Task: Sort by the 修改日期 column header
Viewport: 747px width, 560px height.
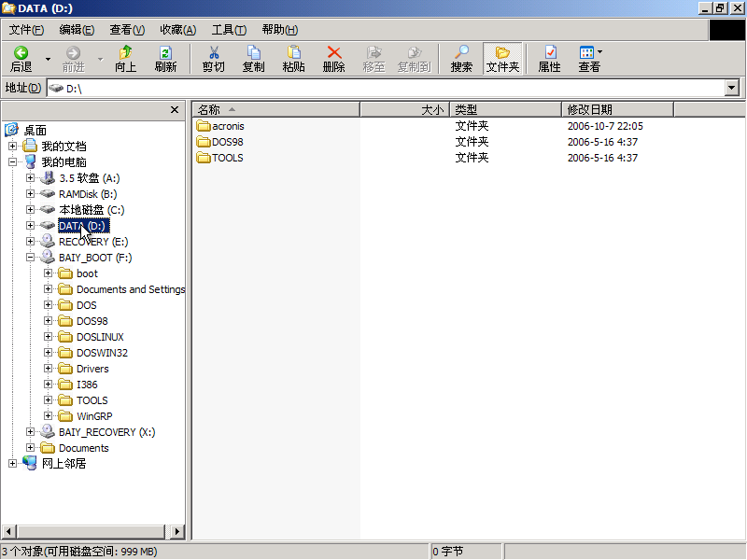Action: click(x=617, y=109)
